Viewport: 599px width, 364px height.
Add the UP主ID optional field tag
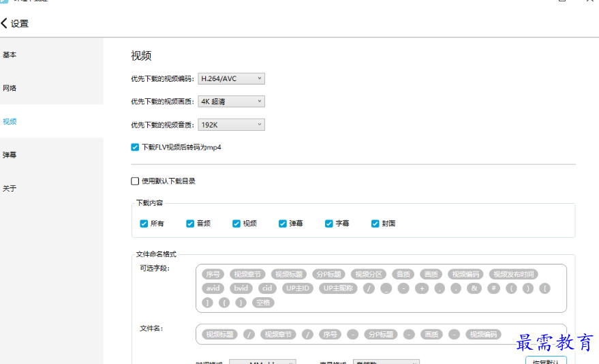tap(298, 288)
